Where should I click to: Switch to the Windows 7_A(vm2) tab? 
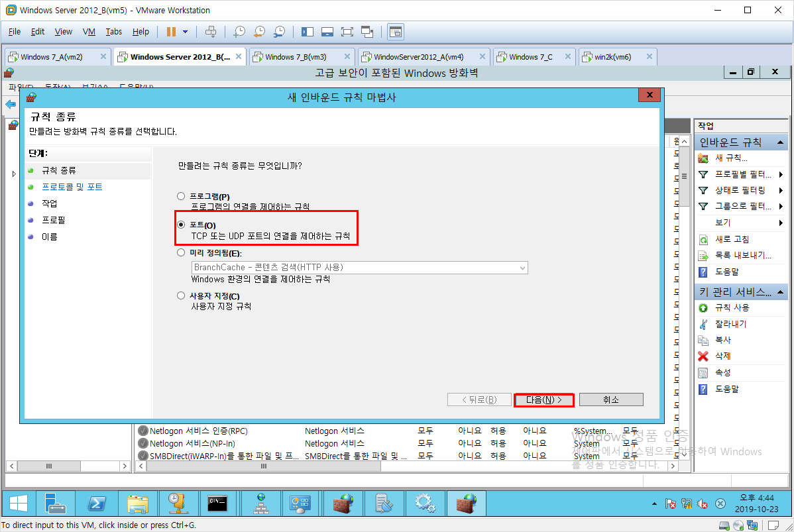[x=52, y=57]
